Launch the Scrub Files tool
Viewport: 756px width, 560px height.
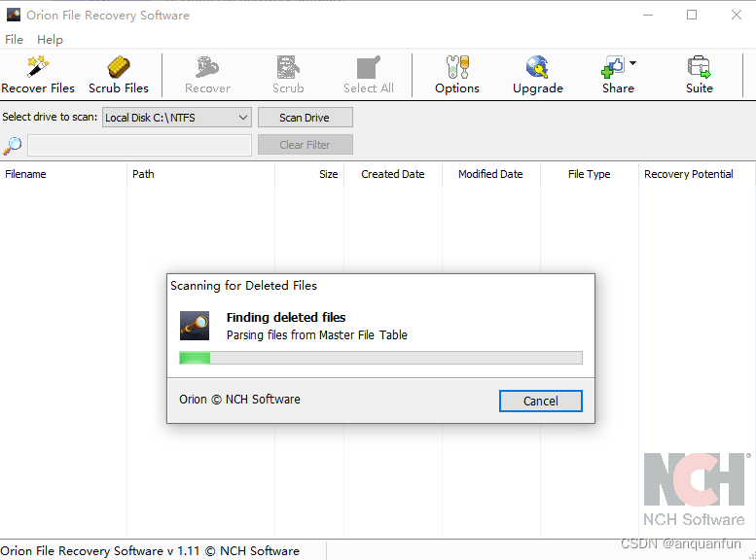[x=119, y=75]
